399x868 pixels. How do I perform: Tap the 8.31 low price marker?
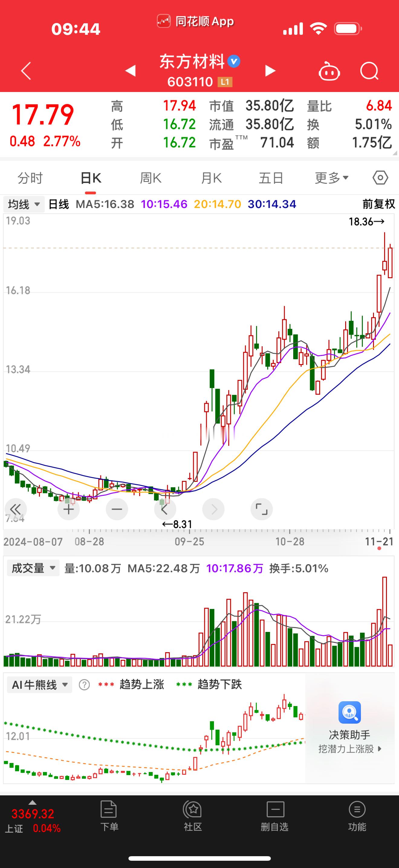tap(177, 524)
